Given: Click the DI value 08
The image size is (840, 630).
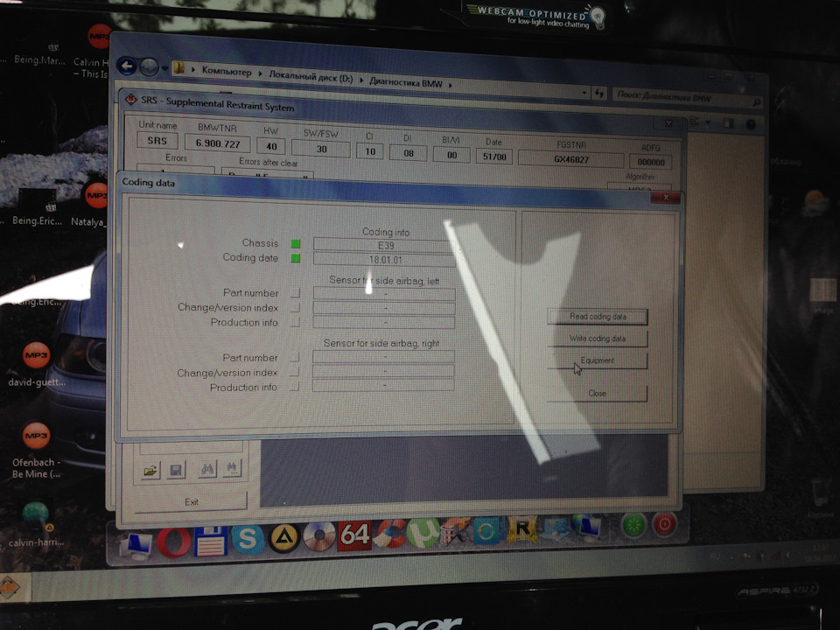Looking at the screenshot, I should click(409, 153).
